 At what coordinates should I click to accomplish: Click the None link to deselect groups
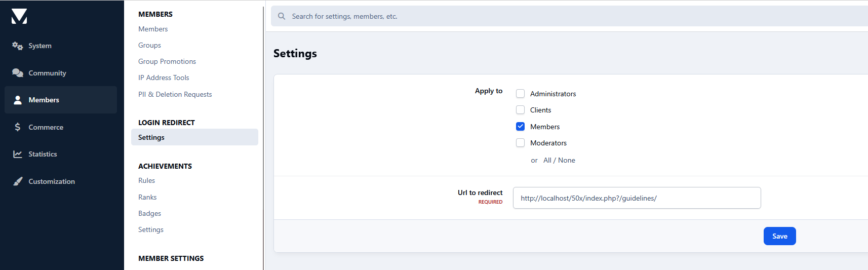click(x=567, y=160)
